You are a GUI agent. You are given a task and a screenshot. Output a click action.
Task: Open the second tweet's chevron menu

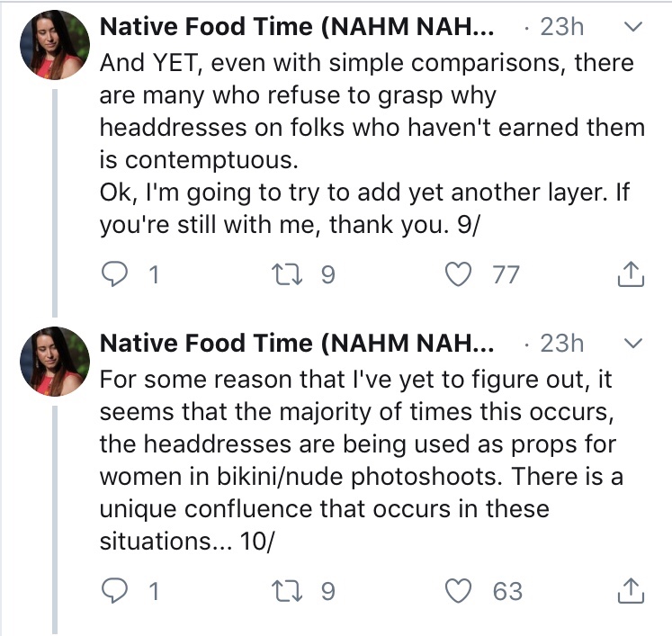pos(633,344)
